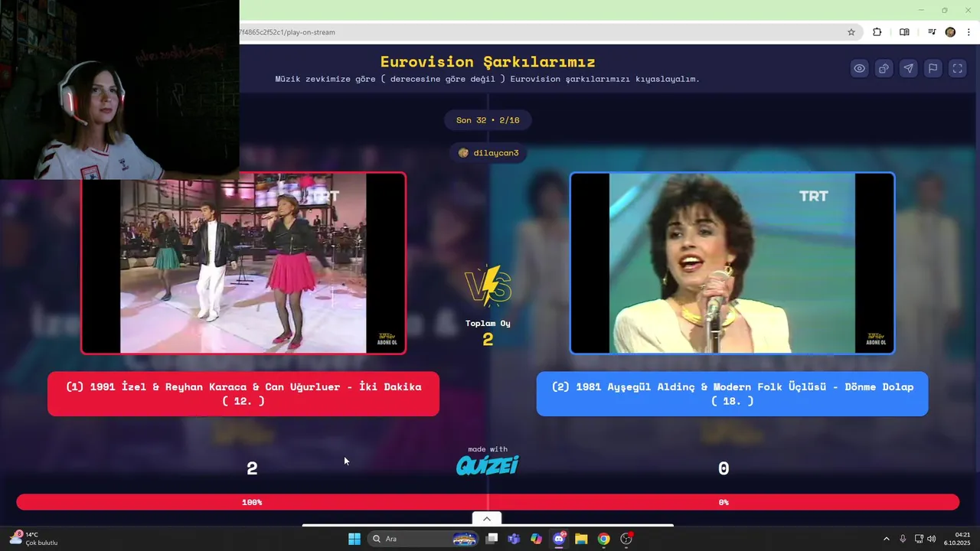Open Microsoft Teams from taskbar

point(514,539)
